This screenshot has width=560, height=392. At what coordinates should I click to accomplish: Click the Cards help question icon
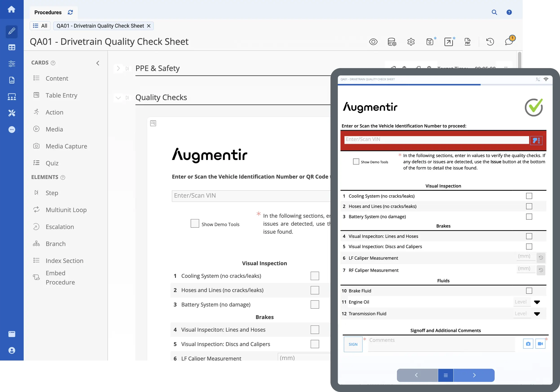[x=53, y=63]
